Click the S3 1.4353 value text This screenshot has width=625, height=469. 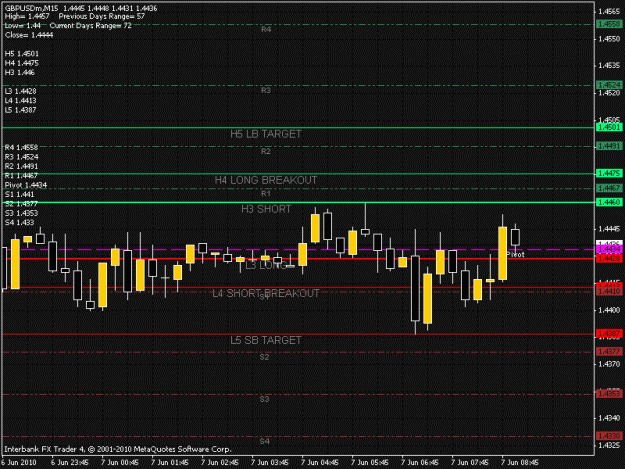22,213
